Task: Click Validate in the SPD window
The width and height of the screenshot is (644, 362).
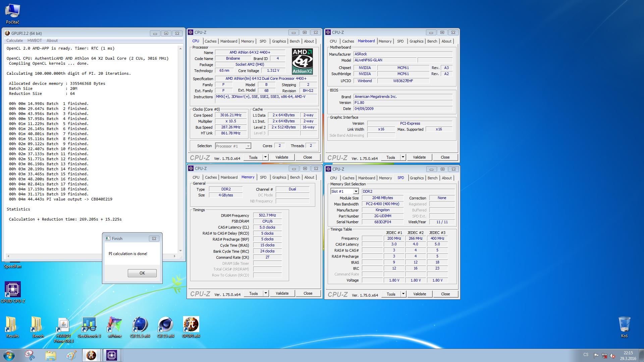Action: pyautogui.click(x=420, y=294)
